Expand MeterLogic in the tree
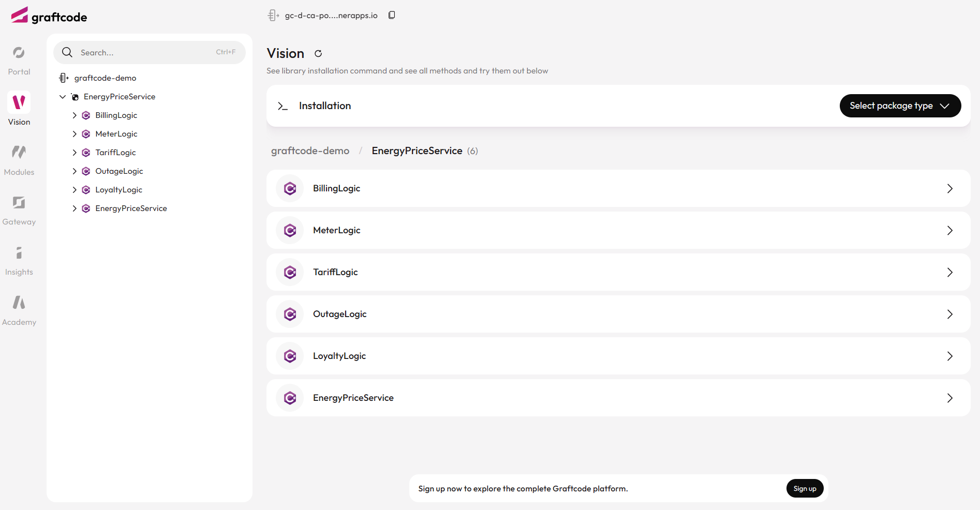 coord(75,134)
